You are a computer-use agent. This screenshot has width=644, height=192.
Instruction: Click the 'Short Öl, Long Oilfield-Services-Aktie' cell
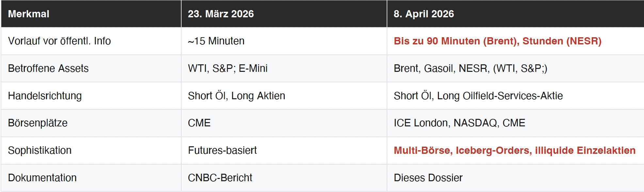478,96
